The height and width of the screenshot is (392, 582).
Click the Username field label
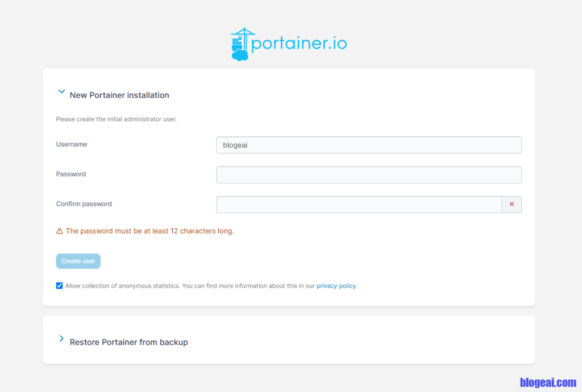click(x=72, y=144)
